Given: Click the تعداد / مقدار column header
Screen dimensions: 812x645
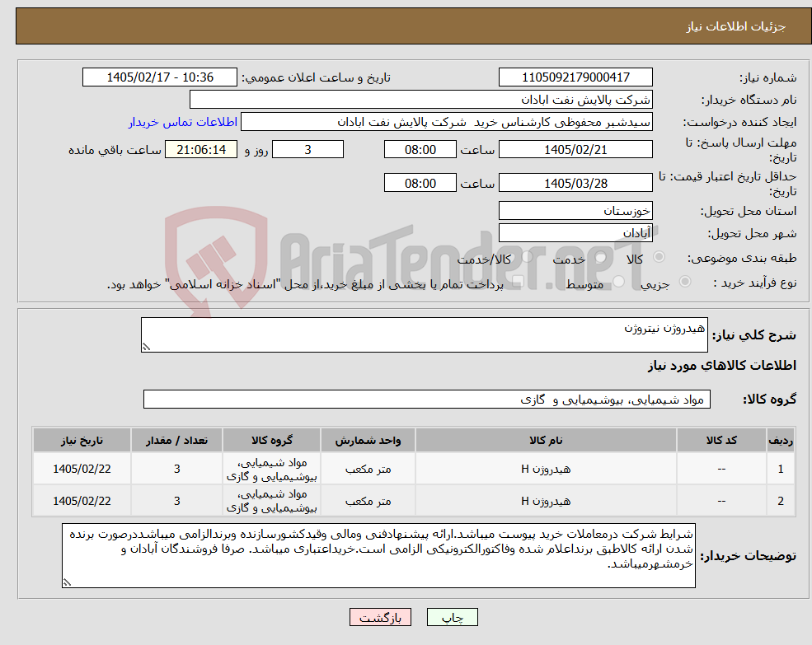Looking at the screenshot, I should click(x=176, y=440).
